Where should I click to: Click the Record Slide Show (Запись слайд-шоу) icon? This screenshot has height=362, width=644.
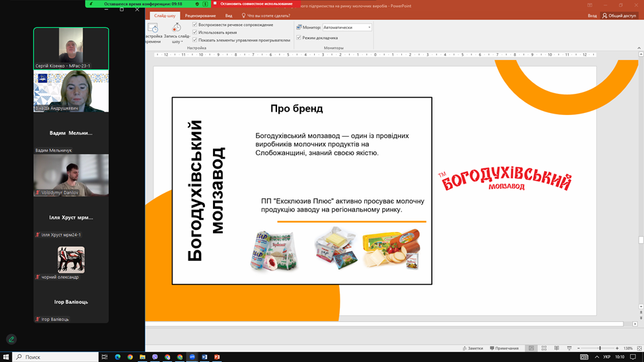coord(177,28)
